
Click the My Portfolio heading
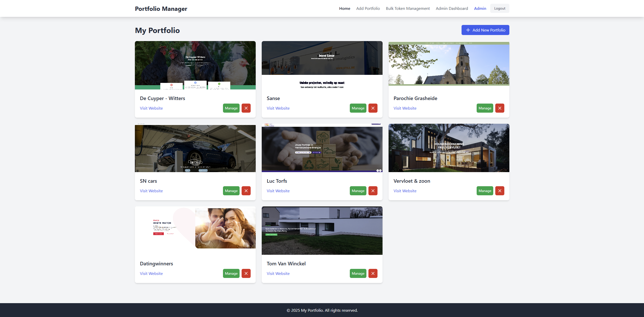tap(157, 30)
